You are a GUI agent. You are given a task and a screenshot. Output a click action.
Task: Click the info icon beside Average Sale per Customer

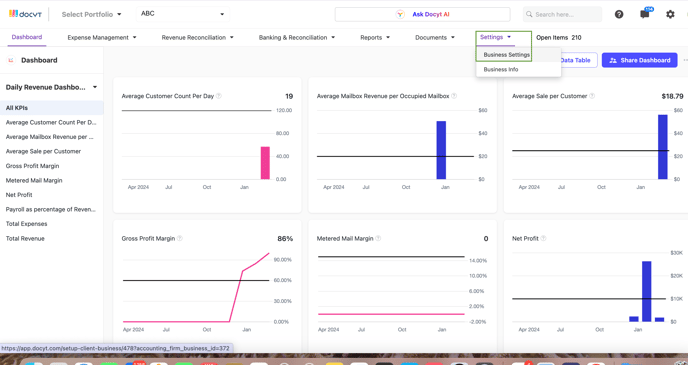[x=592, y=96]
